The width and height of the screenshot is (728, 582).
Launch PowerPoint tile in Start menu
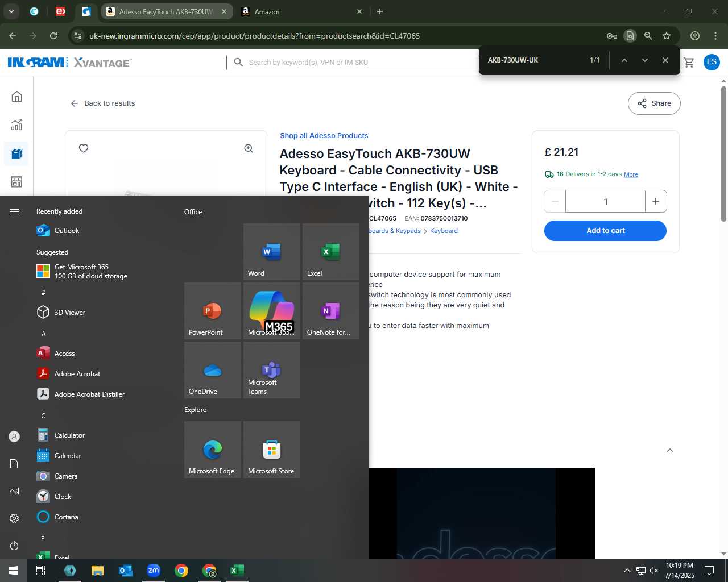(x=212, y=310)
